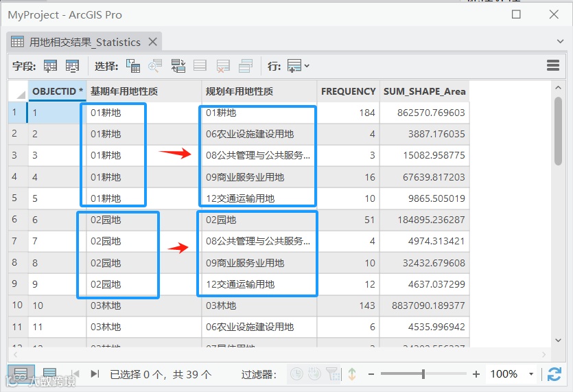The width and height of the screenshot is (573, 392).
Task: Open the row insert dropdown arrow
Action: point(307,66)
